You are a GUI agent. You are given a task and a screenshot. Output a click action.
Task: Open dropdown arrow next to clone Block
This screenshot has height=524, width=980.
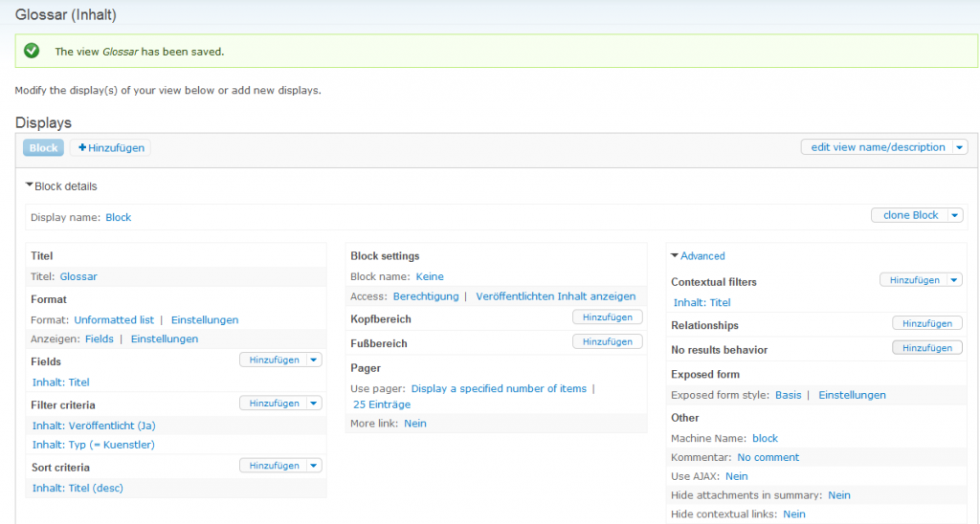point(954,215)
